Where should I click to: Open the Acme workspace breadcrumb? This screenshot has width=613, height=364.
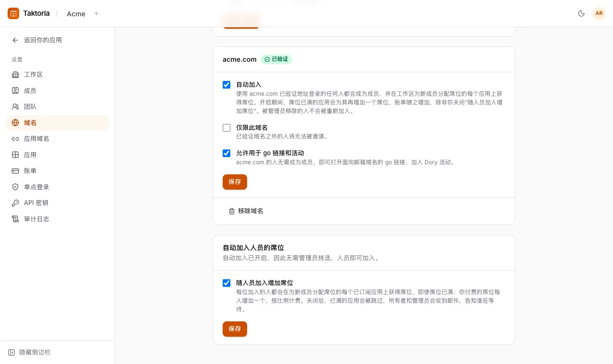(x=76, y=14)
